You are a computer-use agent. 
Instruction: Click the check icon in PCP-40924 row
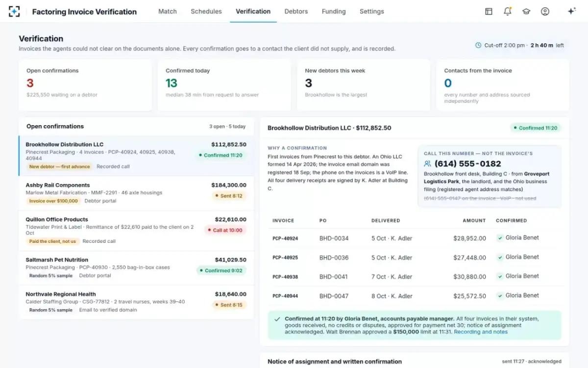pos(500,238)
